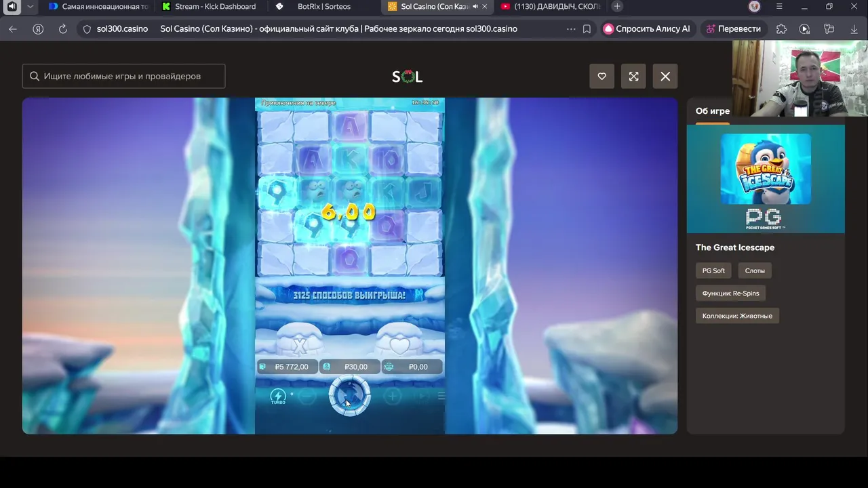Click the 'Функции: Re-Spins' tag
The height and width of the screenshot is (488, 868).
(730, 293)
